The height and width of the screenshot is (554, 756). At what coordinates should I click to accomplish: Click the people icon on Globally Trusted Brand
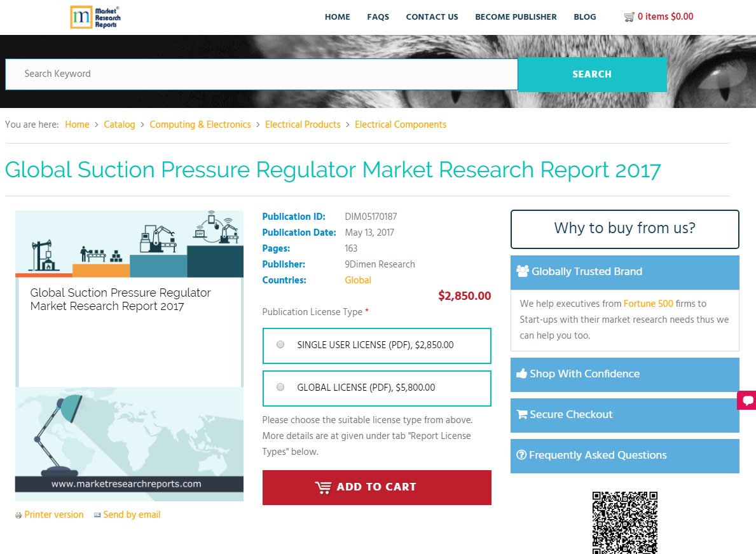[523, 271]
